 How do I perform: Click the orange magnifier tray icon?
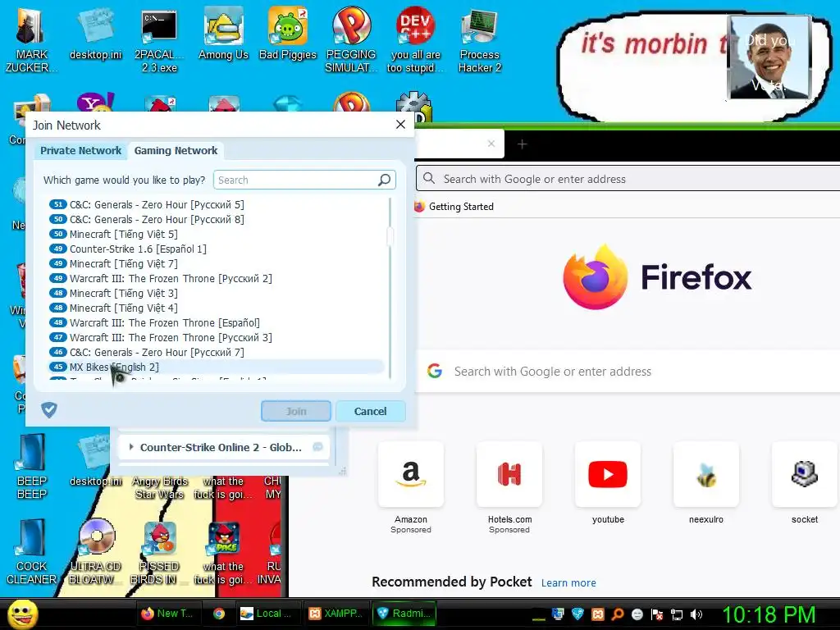(x=617, y=614)
